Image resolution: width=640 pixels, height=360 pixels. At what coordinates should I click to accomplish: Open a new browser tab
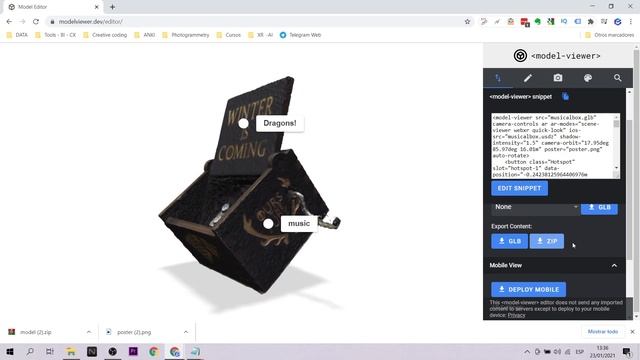click(112, 7)
